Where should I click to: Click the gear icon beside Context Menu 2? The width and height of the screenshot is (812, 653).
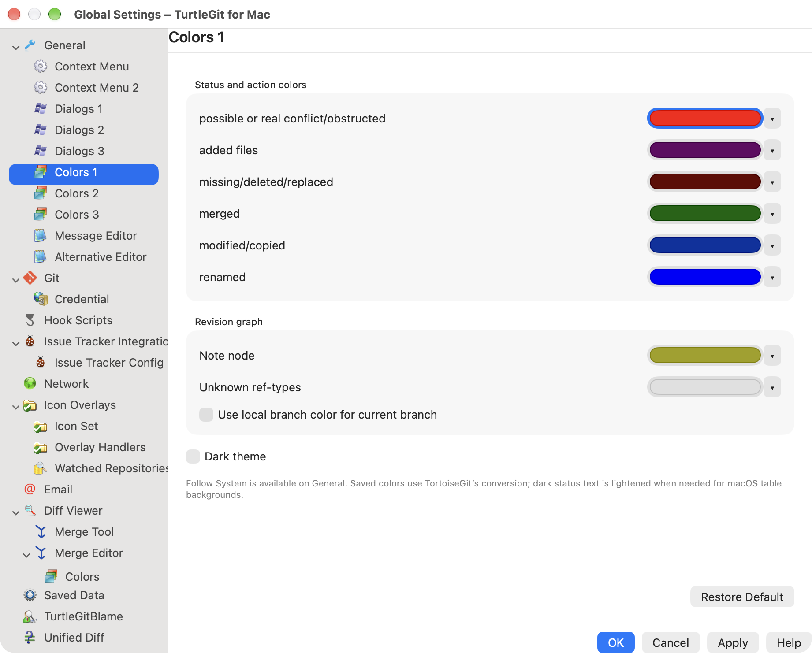[x=41, y=87]
